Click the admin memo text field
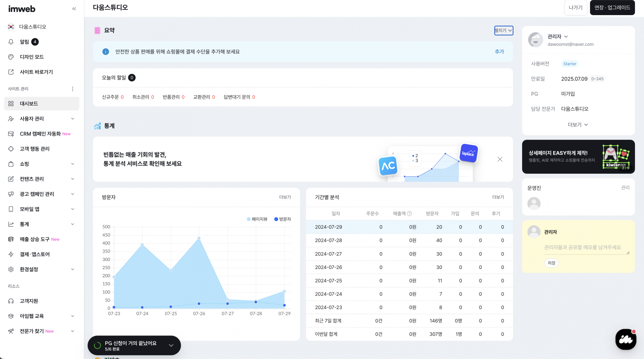 point(586,248)
